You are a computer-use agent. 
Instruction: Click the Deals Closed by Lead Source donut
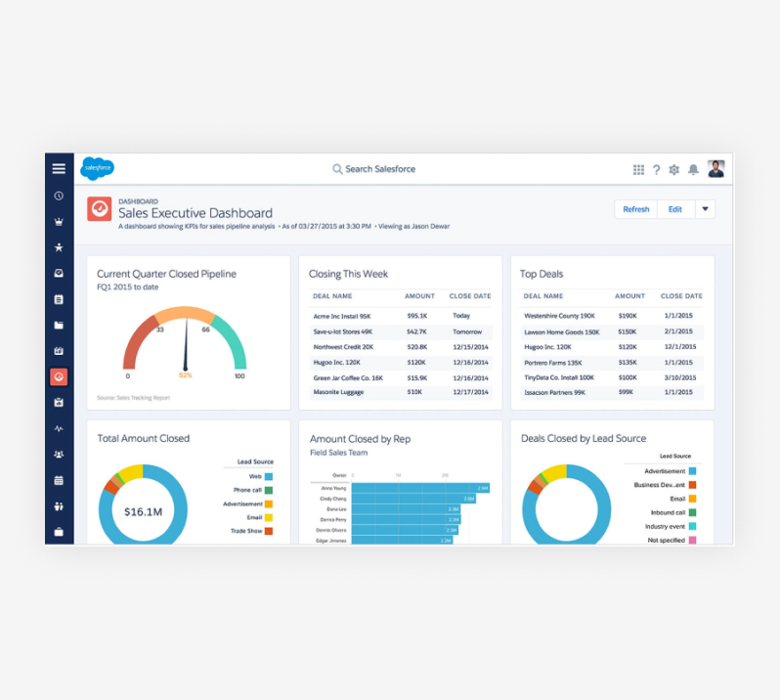click(x=567, y=504)
